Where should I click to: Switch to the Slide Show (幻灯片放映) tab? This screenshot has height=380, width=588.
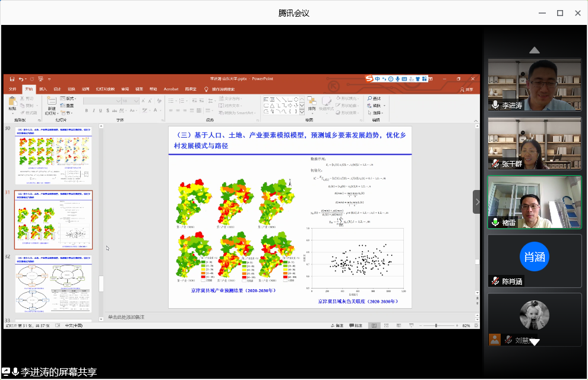click(x=105, y=89)
